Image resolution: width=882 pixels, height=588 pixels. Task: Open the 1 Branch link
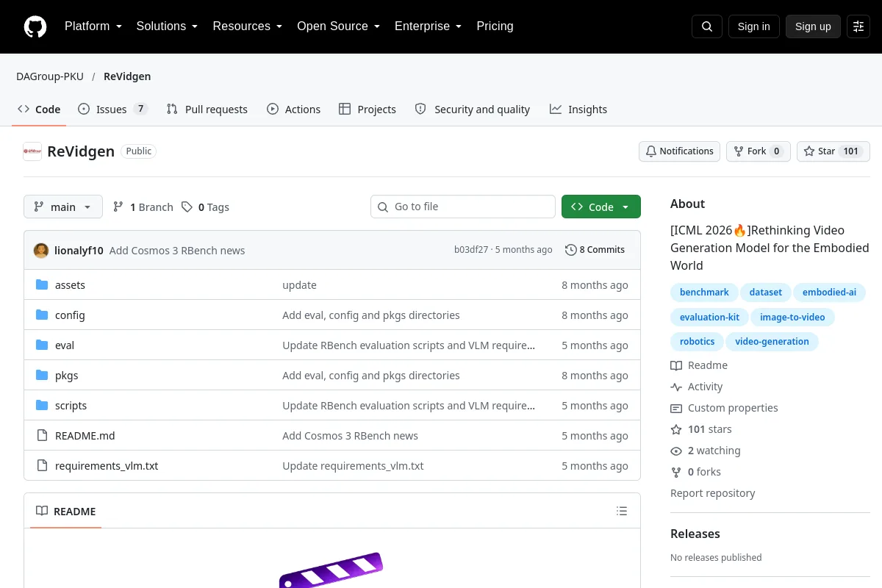point(143,207)
